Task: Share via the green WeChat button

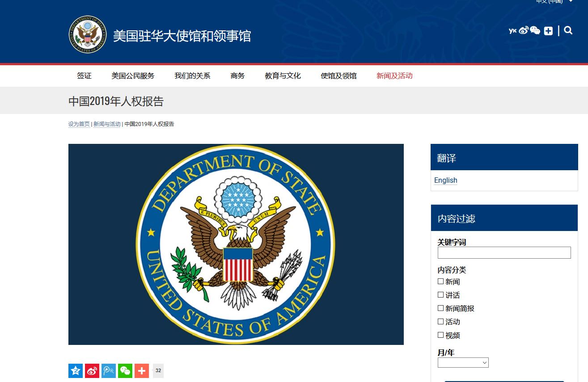Action: (125, 371)
